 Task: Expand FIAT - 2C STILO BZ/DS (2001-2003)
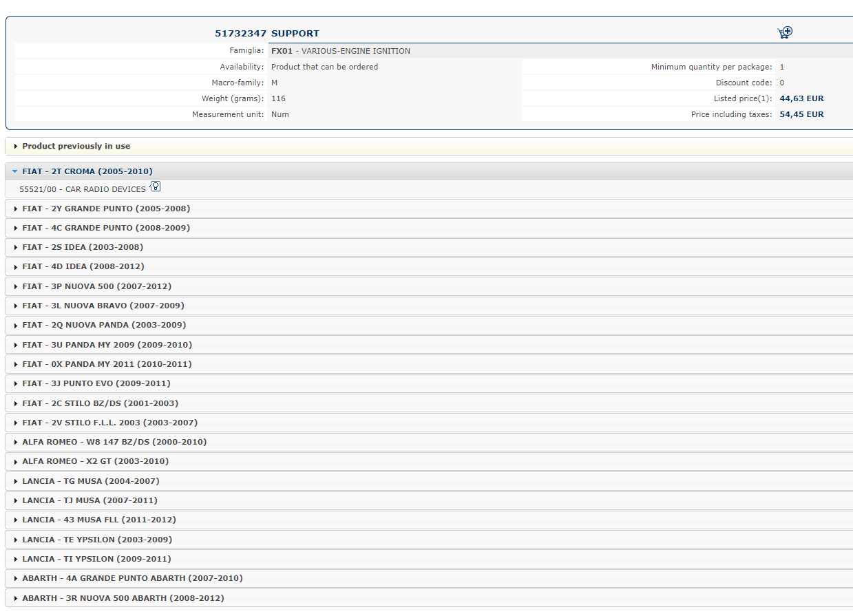click(x=429, y=403)
